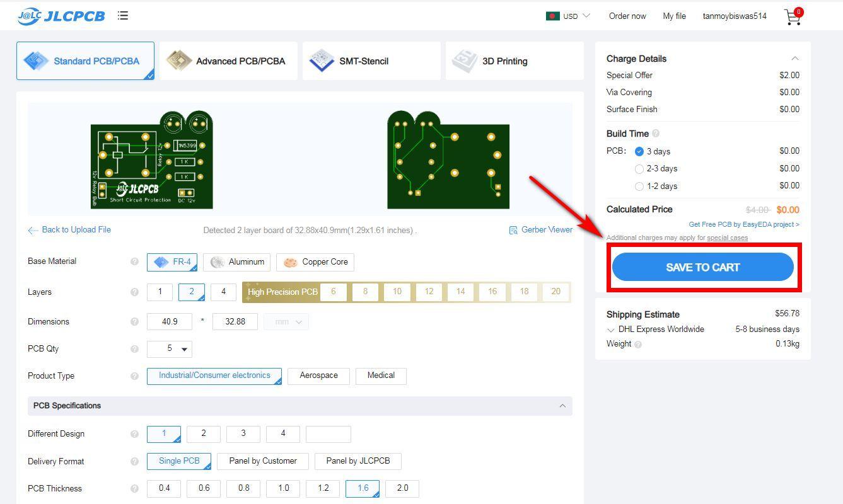Select 3 days build time

pos(639,152)
